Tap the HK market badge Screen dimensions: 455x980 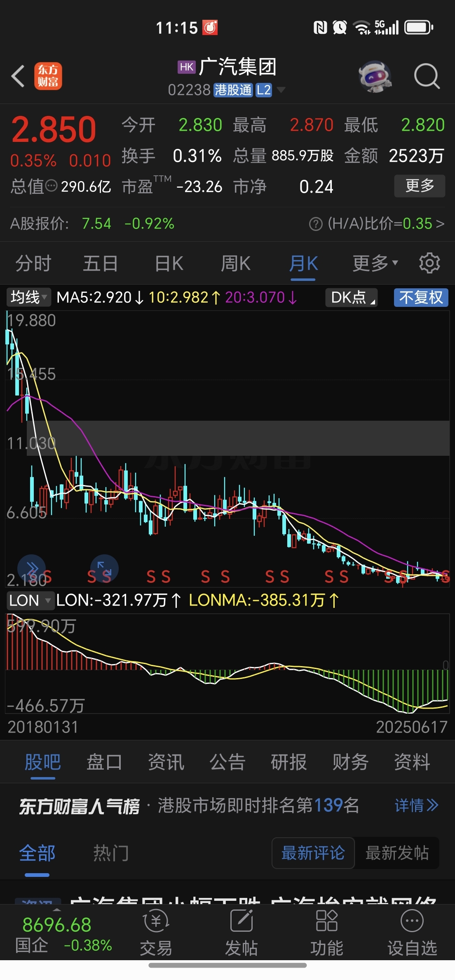click(x=187, y=67)
